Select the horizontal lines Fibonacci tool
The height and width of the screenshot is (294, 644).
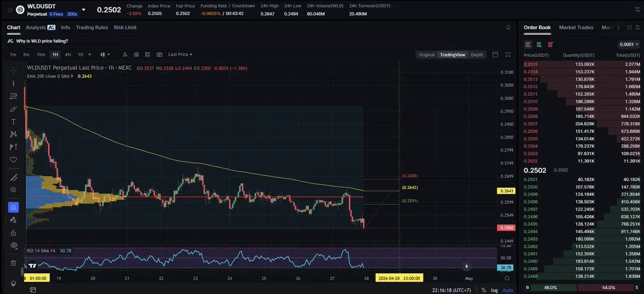13,96
